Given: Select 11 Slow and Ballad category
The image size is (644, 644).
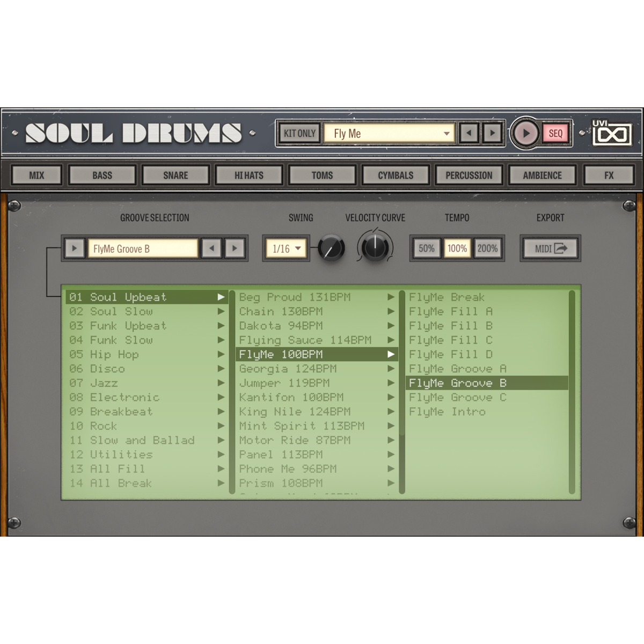Looking at the screenshot, I should click(x=147, y=440).
